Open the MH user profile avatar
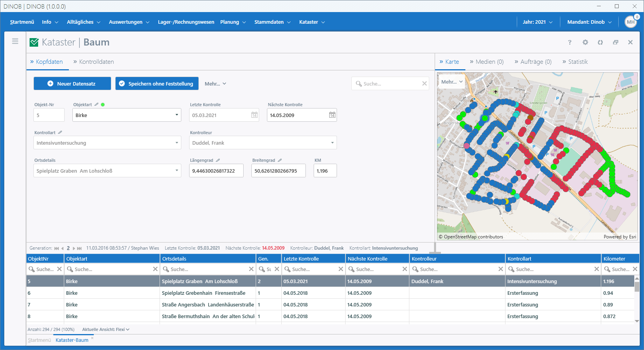The width and height of the screenshot is (644, 350). pos(631,22)
